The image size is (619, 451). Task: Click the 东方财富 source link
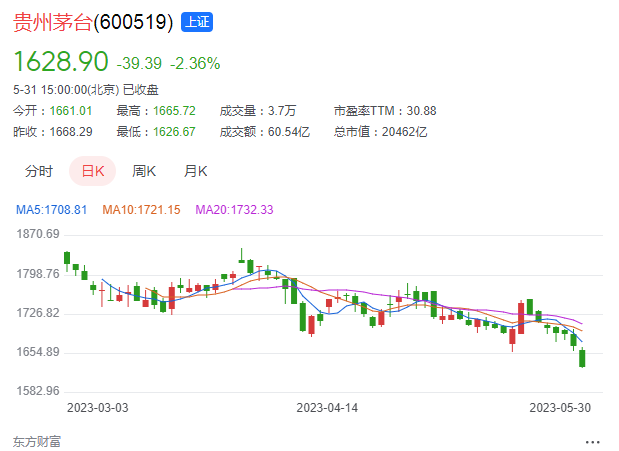tap(37, 442)
